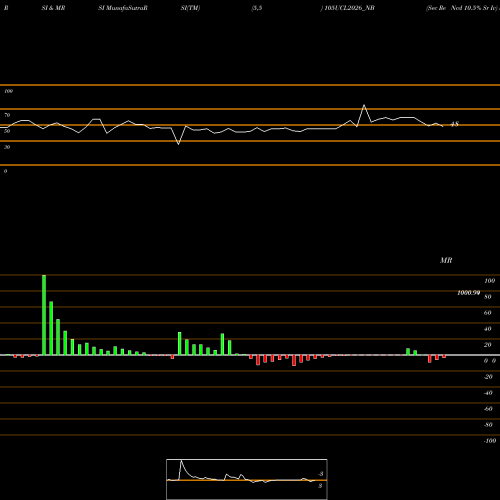Viewport: 500px width, 500px height.
Task: Open the mini overview chart at bottom
Action: click(247, 479)
